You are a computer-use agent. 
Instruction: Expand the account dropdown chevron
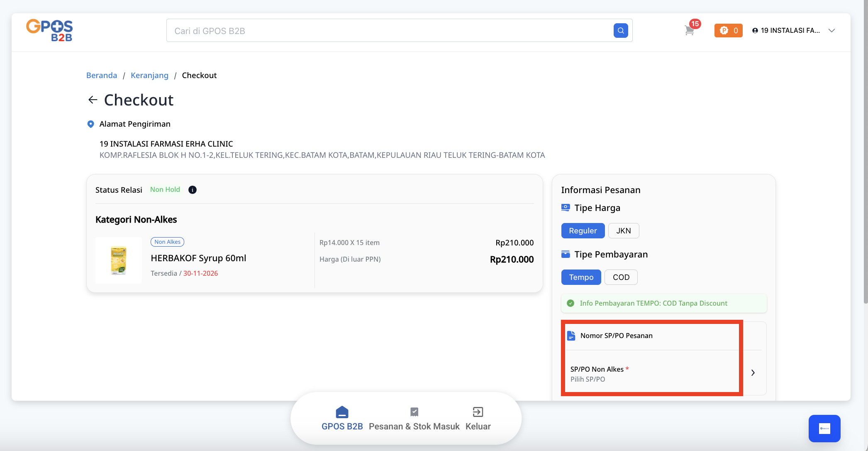(831, 30)
